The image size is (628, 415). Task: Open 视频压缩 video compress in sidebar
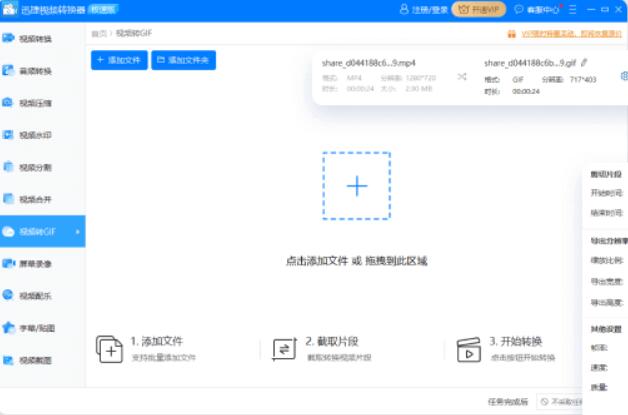pyautogui.click(x=42, y=103)
